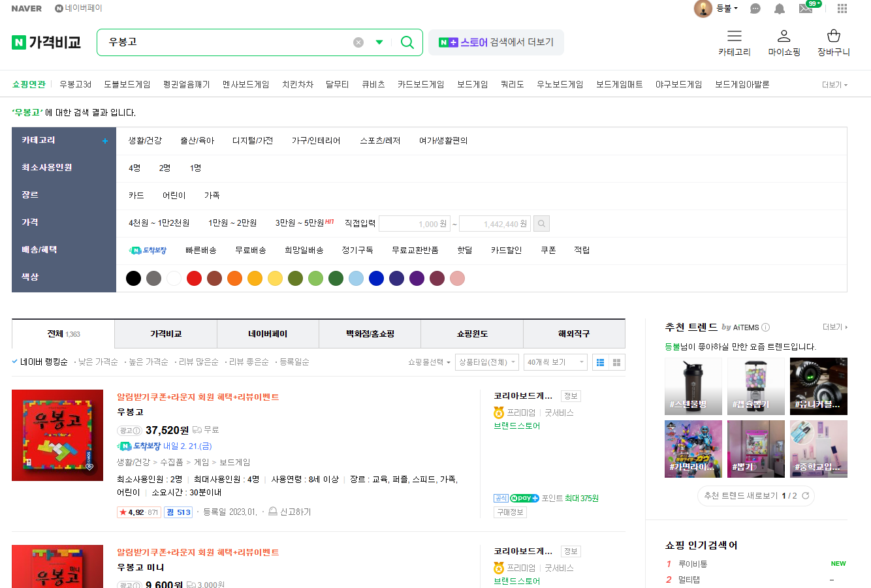Sort by 리뷰 많은순
Viewport: 871px width, 588px height.
(198, 362)
